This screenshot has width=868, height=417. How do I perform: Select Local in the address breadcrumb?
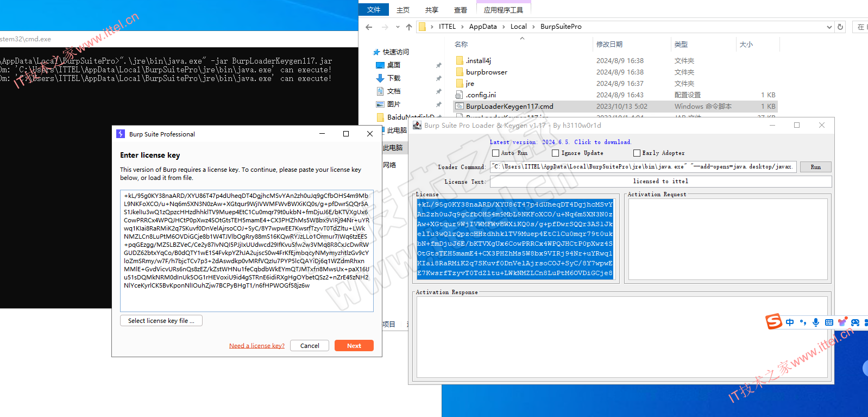pyautogui.click(x=519, y=27)
